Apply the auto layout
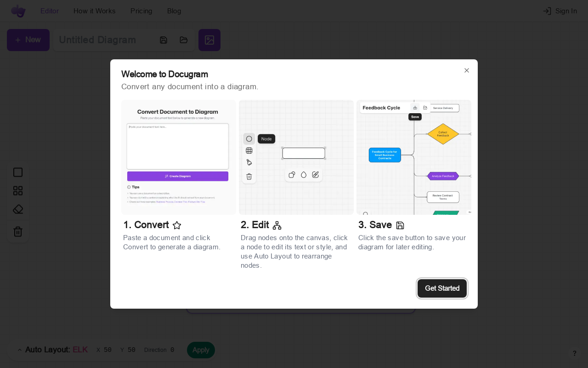Viewport: 588px width, 368px height. coord(201,350)
